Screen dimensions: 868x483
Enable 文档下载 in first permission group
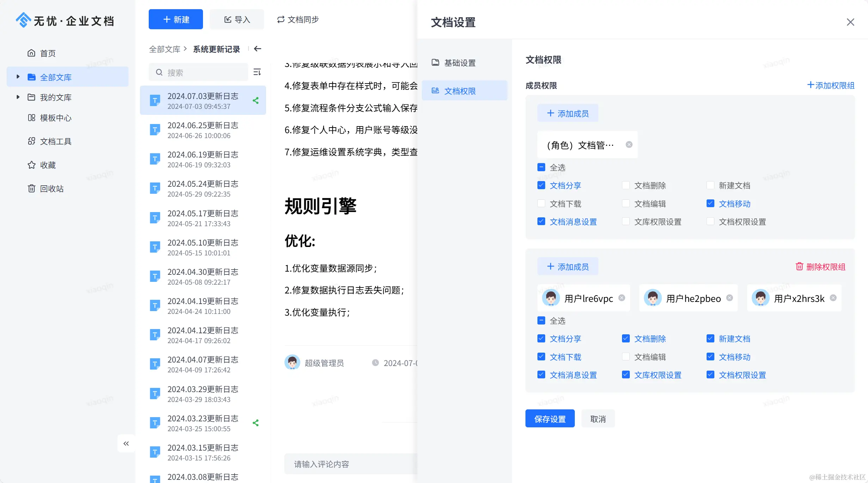pyautogui.click(x=541, y=204)
